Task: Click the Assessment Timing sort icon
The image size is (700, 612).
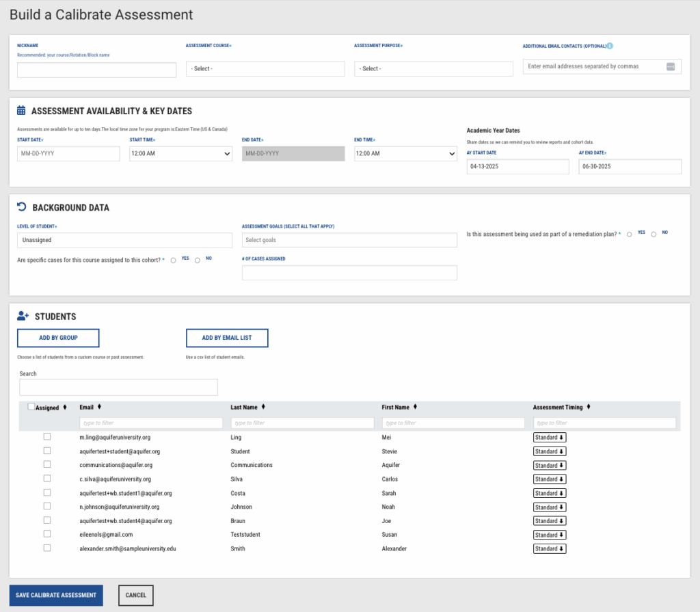Action: [x=589, y=407]
